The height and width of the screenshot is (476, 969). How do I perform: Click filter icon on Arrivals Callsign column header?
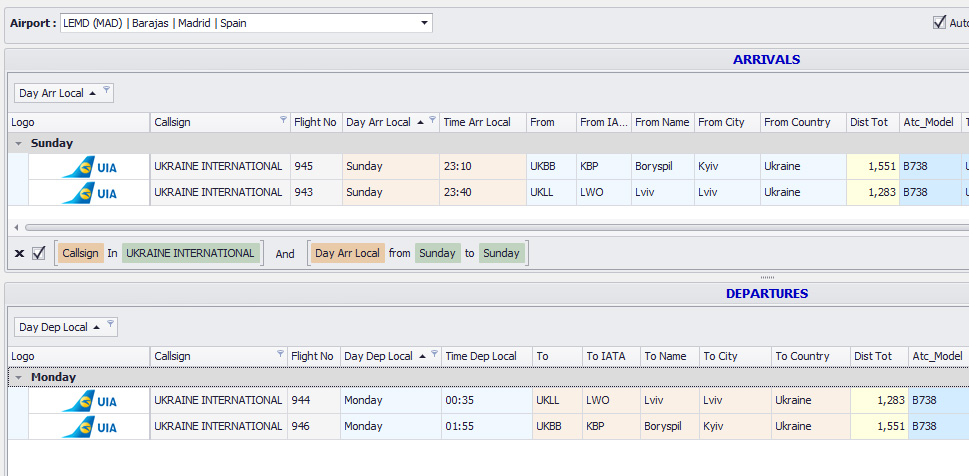click(x=283, y=119)
